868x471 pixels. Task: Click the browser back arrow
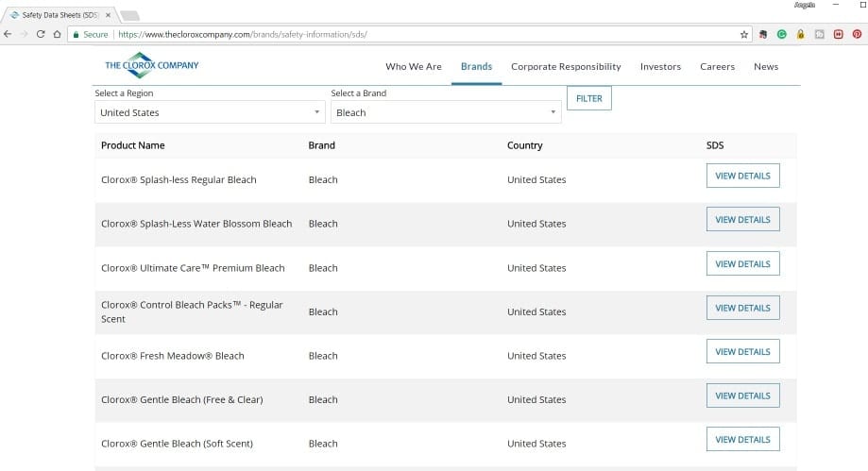pyautogui.click(x=8, y=34)
